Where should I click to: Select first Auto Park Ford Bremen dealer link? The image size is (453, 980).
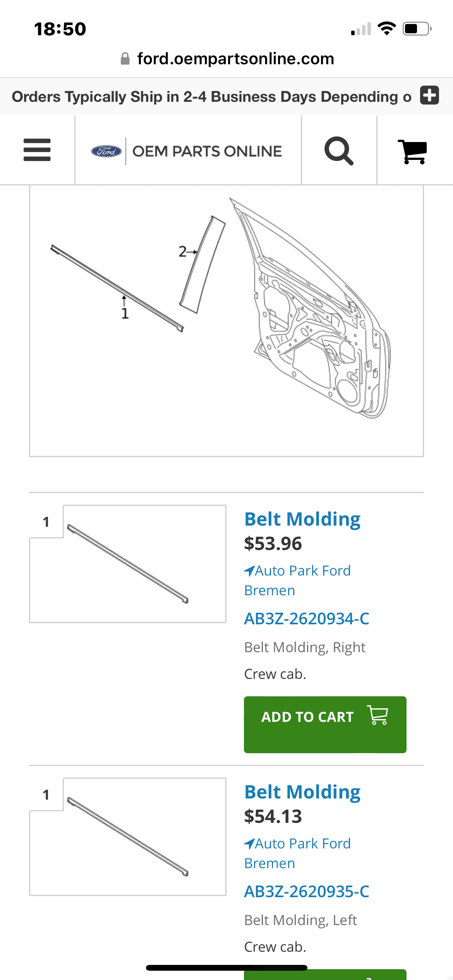pyautogui.click(x=297, y=581)
